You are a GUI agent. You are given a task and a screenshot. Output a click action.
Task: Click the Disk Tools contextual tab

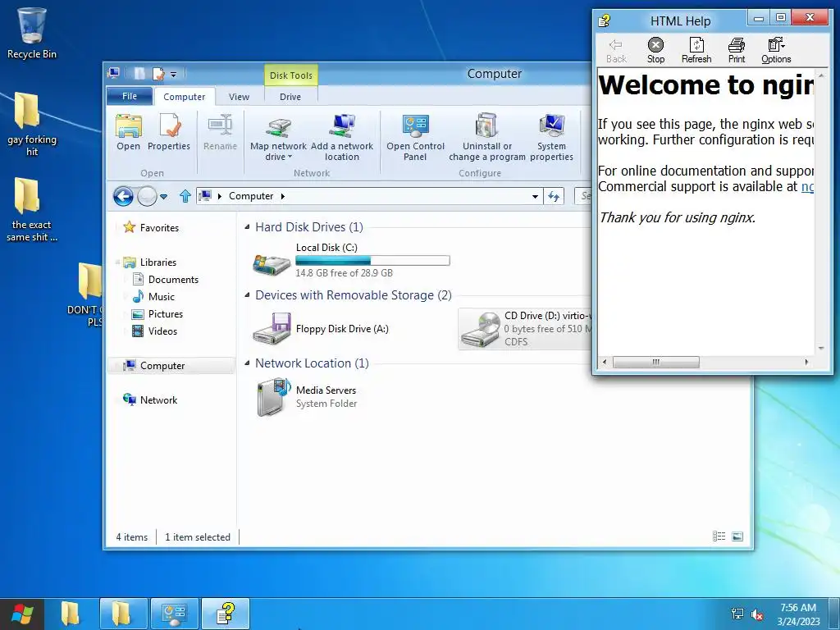291,75
